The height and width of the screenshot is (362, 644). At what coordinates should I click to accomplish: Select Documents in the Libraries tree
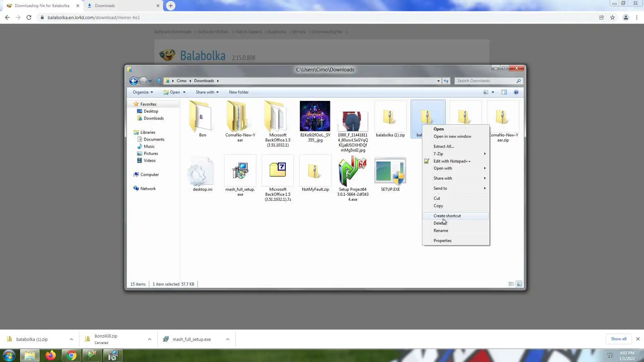click(x=154, y=139)
